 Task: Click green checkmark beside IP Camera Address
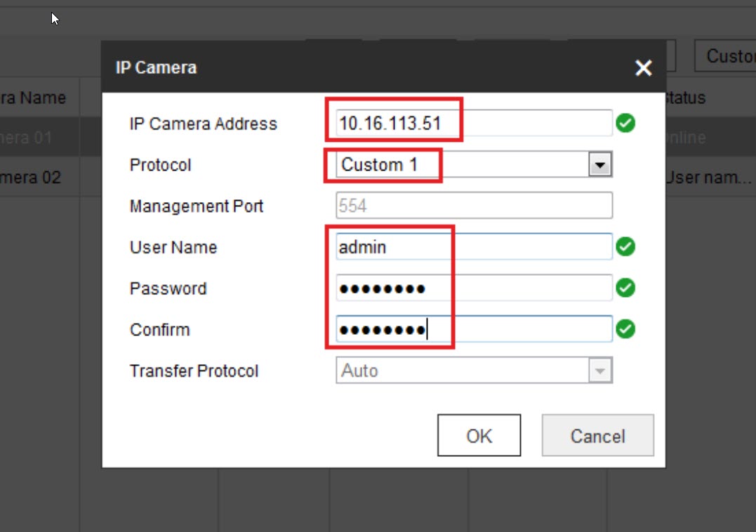point(625,124)
